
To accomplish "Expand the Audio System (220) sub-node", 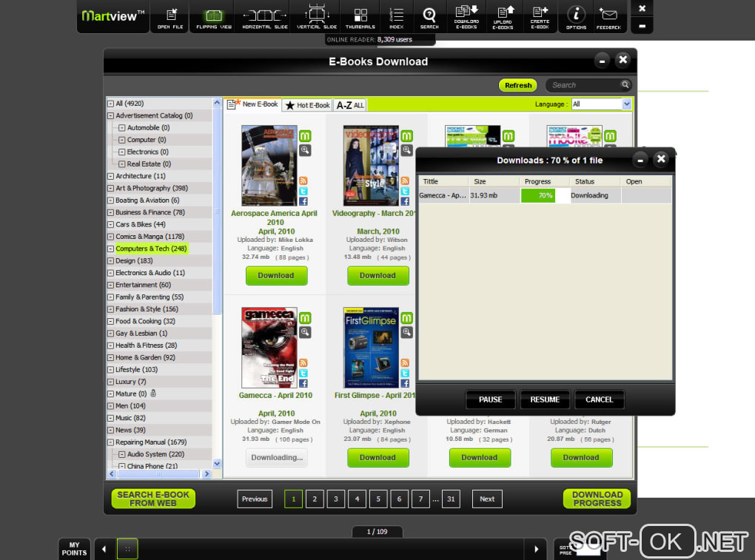I will click(122, 454).
